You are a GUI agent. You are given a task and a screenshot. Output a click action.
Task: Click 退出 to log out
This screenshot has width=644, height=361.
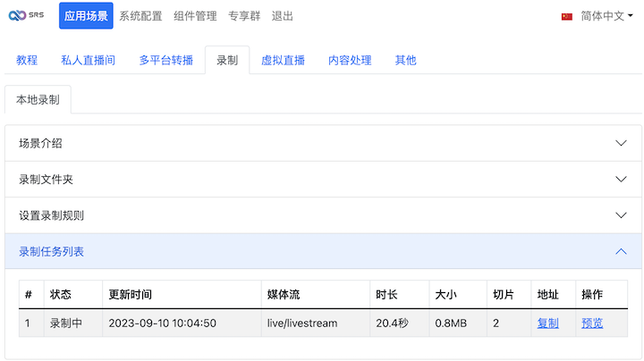click(x=282, y=16)
